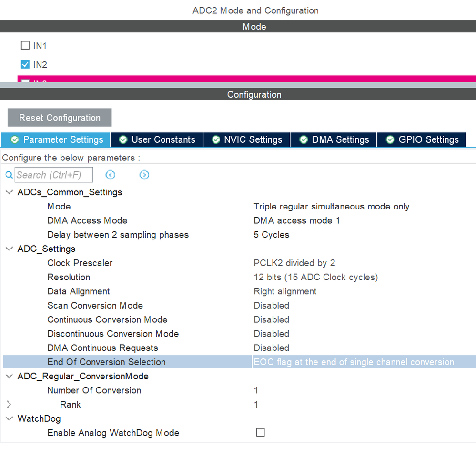The image size is (476, 458).
Task: Click '12 bits (15 ADC Clock cycles)' value
Action: [316, 277]
